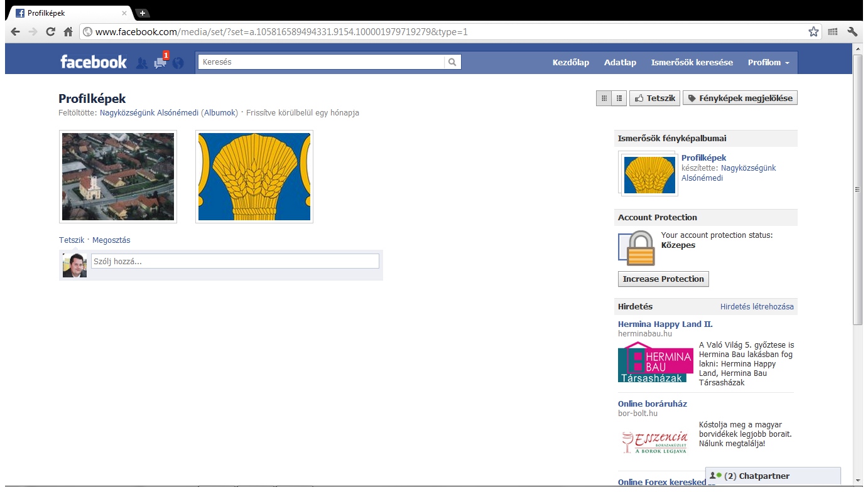Open the aerial village photo thumbnail

118,177
